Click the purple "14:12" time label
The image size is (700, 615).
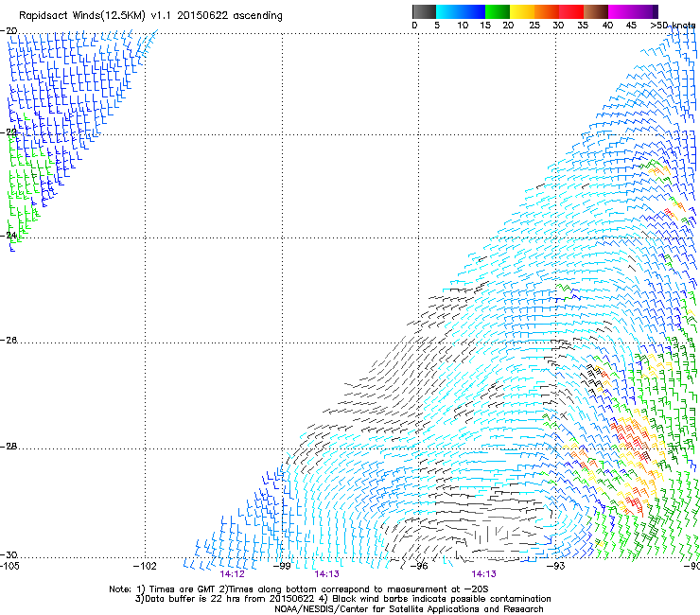point(232,574)
